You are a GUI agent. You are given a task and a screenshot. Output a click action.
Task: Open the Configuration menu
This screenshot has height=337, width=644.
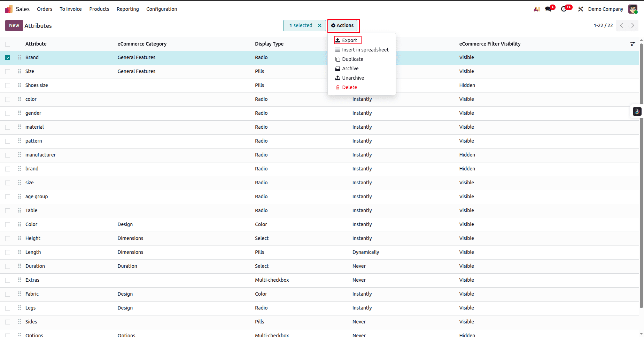click(x=162, y=9)
